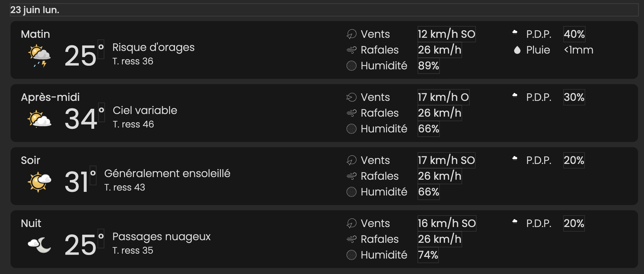Select the Généralement ensoleillé description
This screenshot has width=644, height=274.
tap(167, 173)
